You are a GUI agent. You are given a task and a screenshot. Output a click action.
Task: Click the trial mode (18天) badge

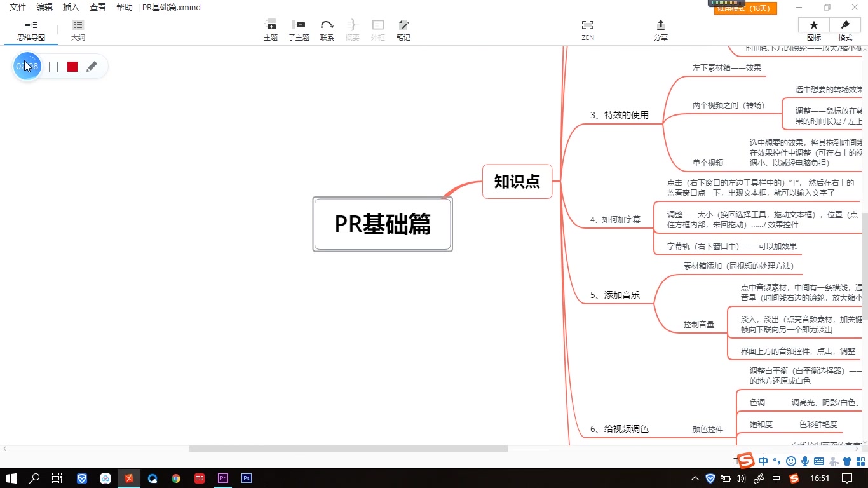coord(745,8)
